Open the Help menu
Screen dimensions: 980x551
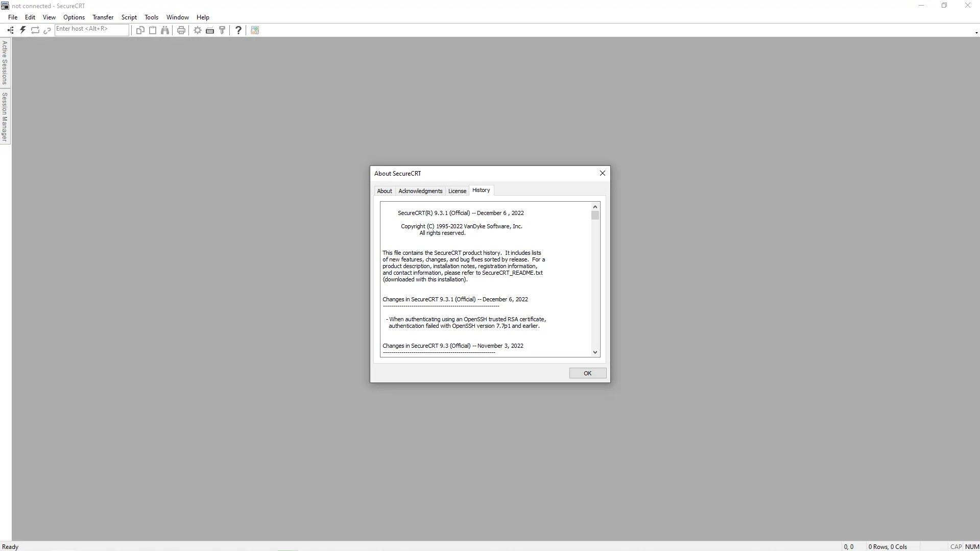tap(203, 17)
